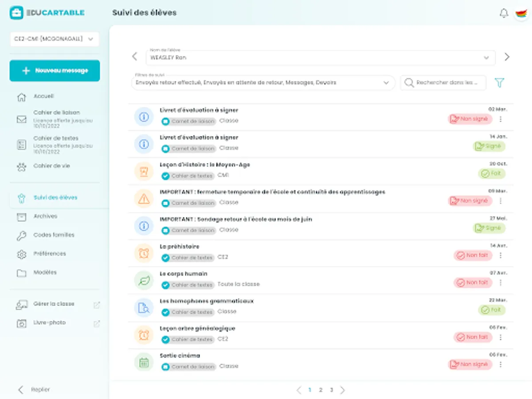Viewport: 532px width, 399px height.
Task: Open options menu for 02 Mar. Livret d'évaluation
Action: click(501, 119)
